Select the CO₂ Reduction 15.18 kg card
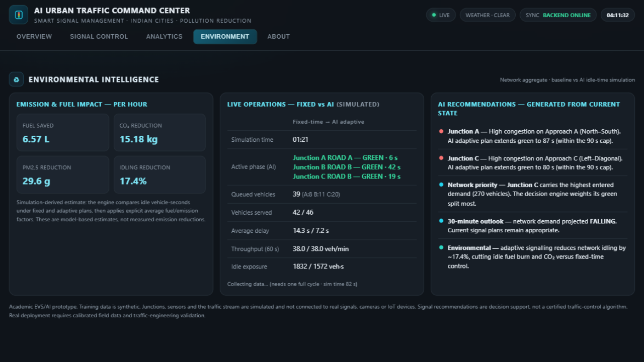Screen dimensions: 644x362 tap(159, 133)
